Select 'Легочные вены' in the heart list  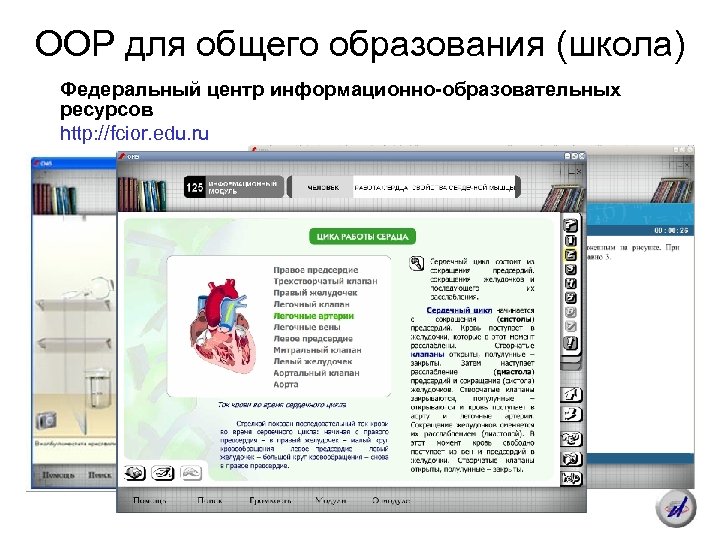(307, 327)
